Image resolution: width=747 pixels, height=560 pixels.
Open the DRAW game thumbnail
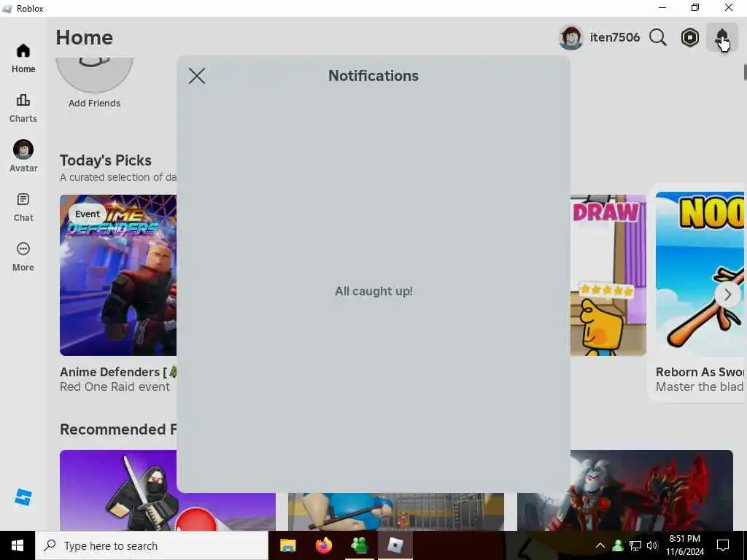click(608, 275)
